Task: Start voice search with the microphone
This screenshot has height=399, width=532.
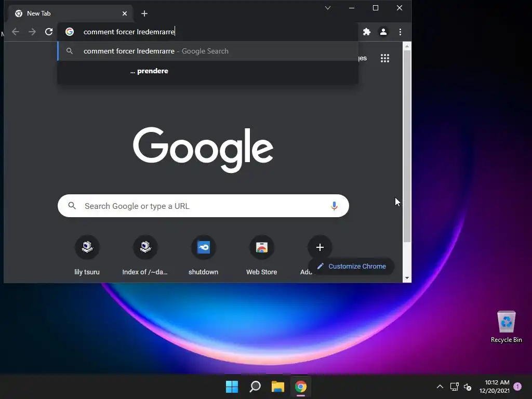Action: pos(334,206)
